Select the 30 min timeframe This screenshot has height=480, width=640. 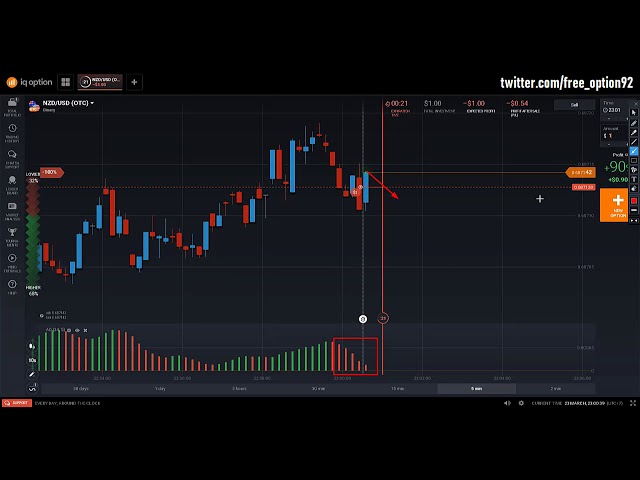point(318,388)
